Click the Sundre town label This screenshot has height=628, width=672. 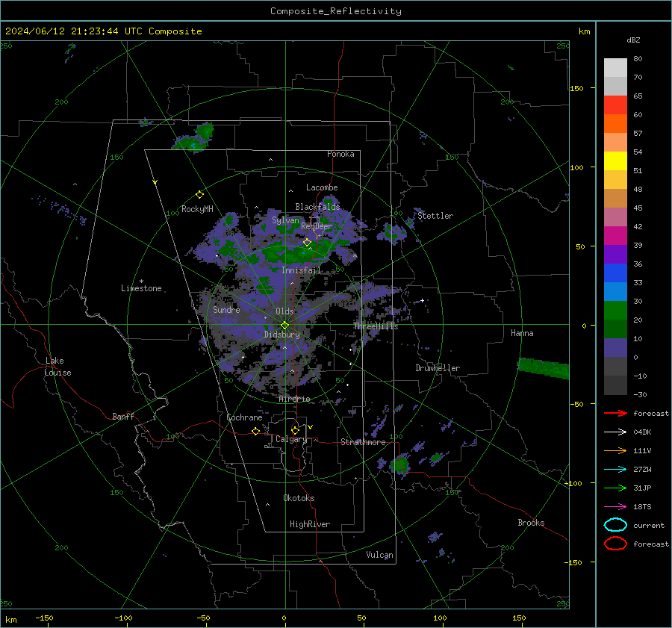coord(226,310)
